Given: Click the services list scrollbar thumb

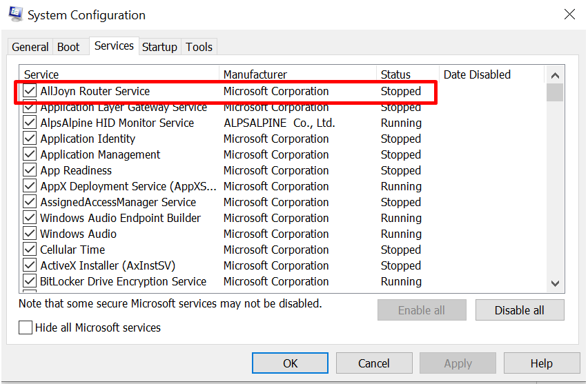Looking at the screenshot, I should click(555, 92).
